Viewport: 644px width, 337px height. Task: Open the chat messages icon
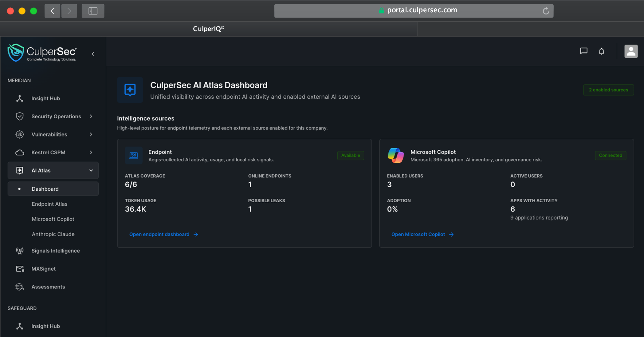pos(584,51)
